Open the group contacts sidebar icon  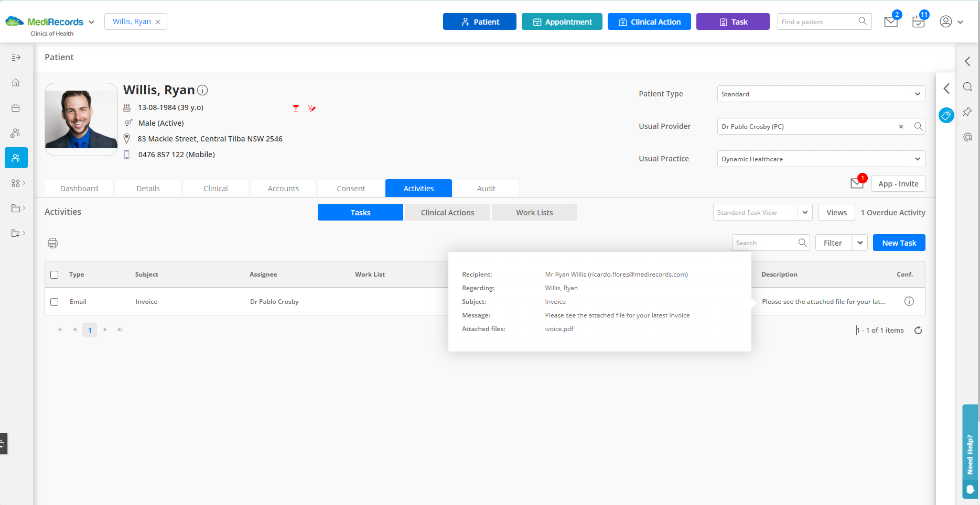(x=16, y=133)
